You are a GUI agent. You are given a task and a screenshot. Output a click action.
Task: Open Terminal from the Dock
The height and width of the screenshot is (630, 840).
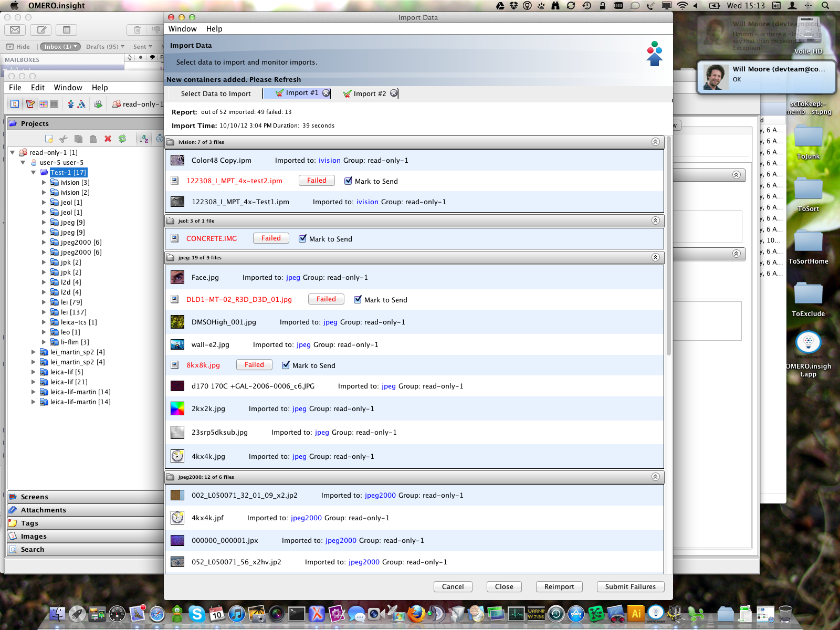point(297,613)
